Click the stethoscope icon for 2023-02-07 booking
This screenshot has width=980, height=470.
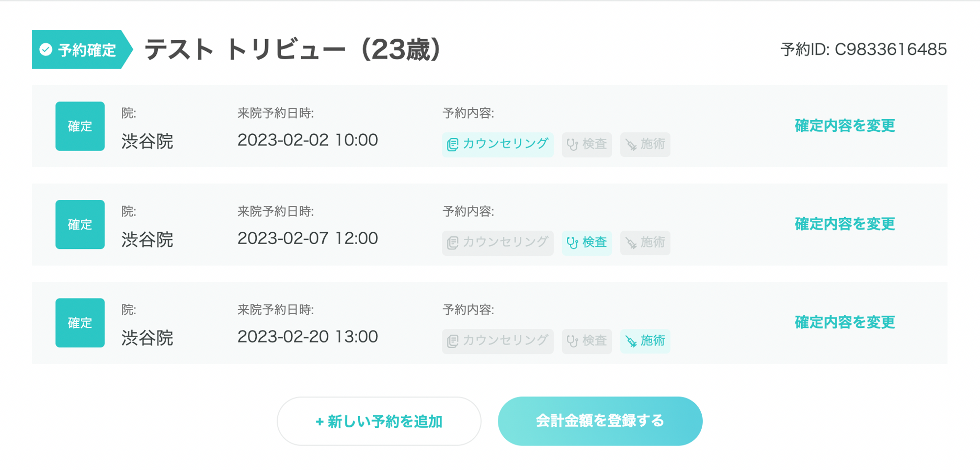pos(572,243)
